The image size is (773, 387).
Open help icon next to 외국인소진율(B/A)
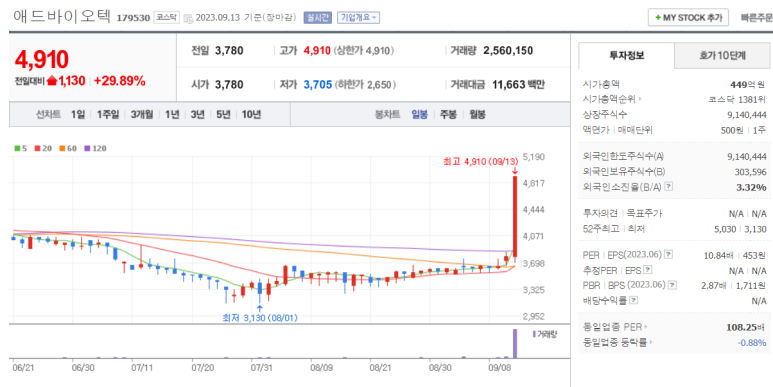tap(668, 186)
